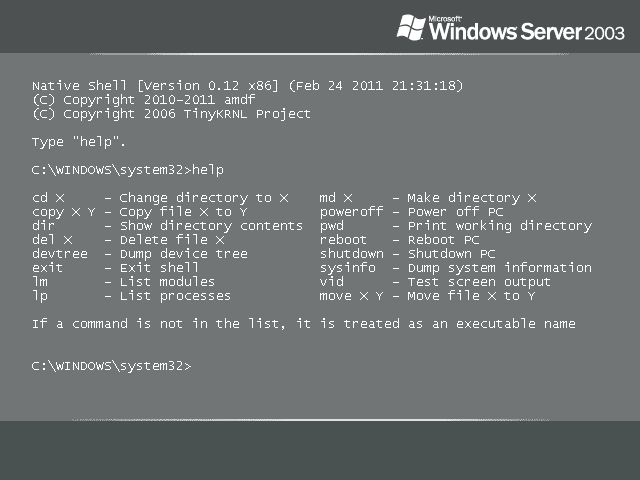Click the 'reboot' command text
640x480 pixels.
[x=343, y=240]
